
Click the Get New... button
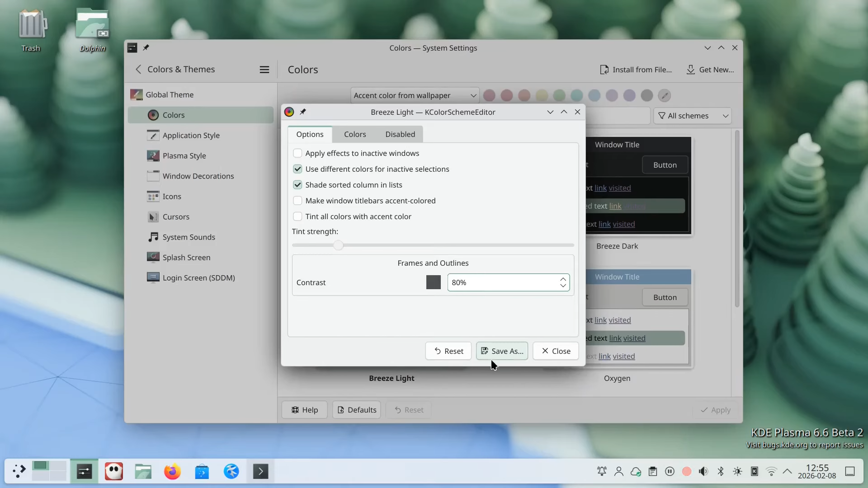click(710, 70)
